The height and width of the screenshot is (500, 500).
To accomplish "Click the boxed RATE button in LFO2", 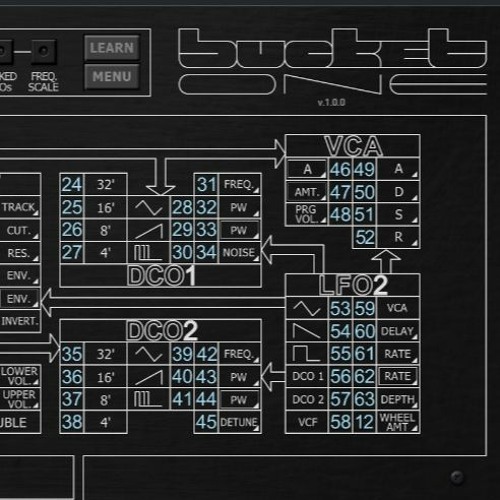I will [x=398, y=376].
